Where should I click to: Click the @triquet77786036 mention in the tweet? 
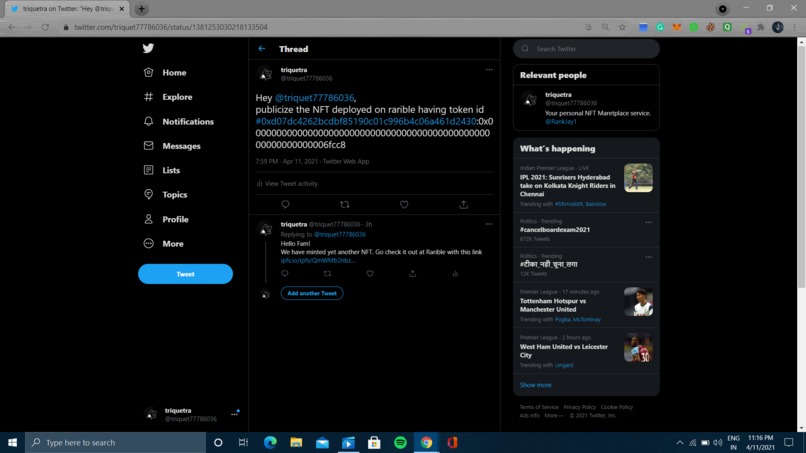click(314, 98)
